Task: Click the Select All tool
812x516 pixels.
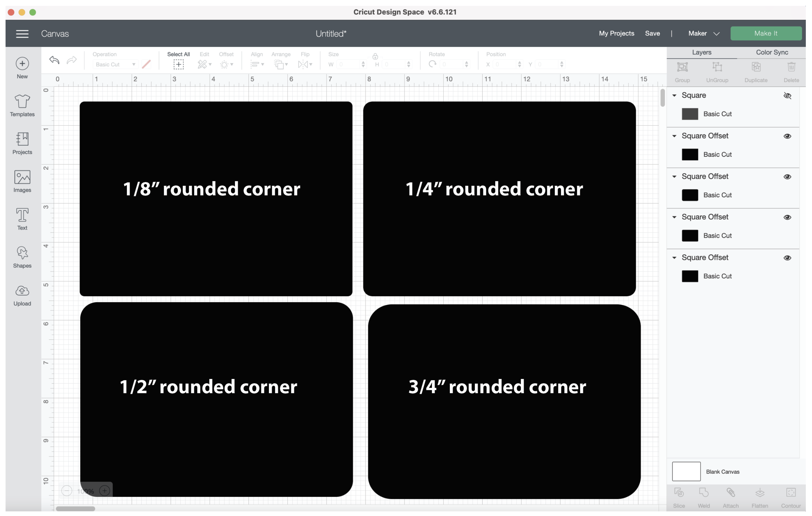Action: coord(178,64)
